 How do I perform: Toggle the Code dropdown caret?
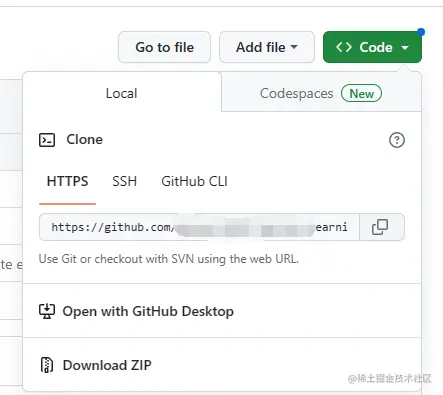pos(405,48)
